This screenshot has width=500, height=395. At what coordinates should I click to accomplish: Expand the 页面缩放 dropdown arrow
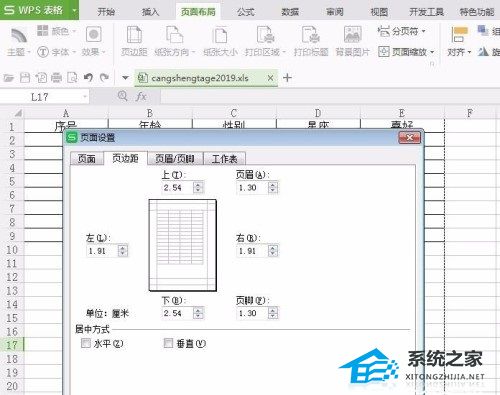tap(432, 52)
